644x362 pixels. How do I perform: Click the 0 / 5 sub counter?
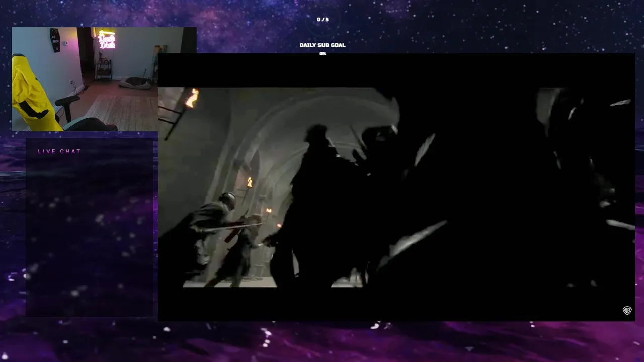pyautogui.click(x=323, y=20)
